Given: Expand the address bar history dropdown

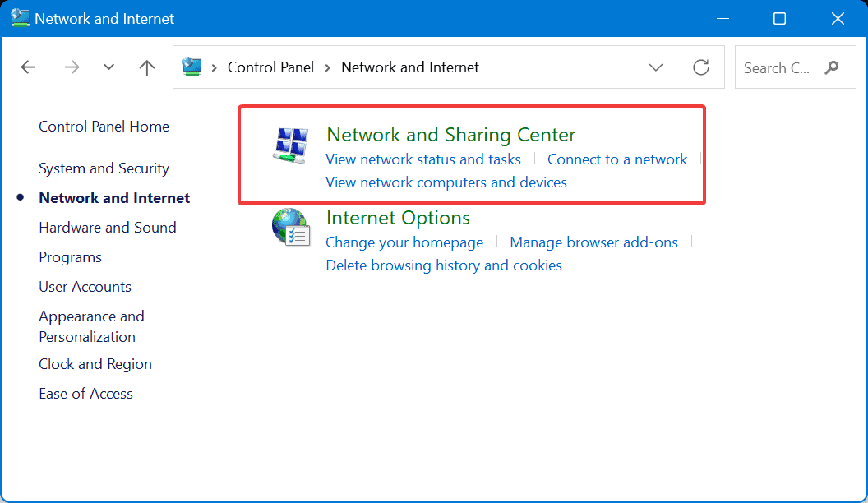Looking at the screenshot, I should 656,67.
